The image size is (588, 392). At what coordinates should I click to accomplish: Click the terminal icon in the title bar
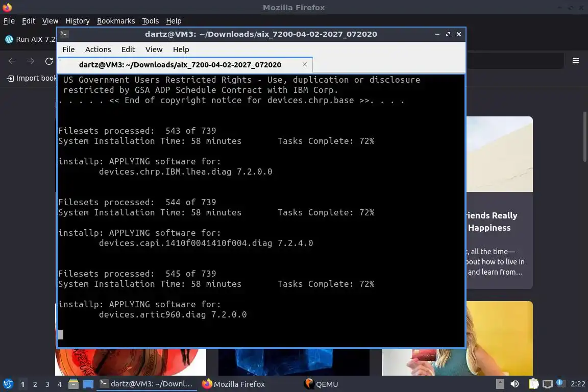(64, 34)
